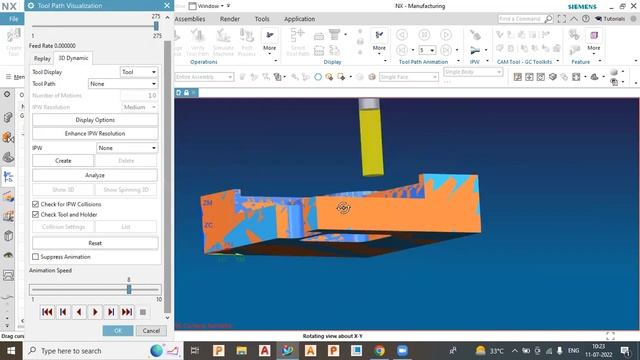Toggle Check Tool and Holder checkbox
The image size is (640, 360).
[x=36, y=214]
